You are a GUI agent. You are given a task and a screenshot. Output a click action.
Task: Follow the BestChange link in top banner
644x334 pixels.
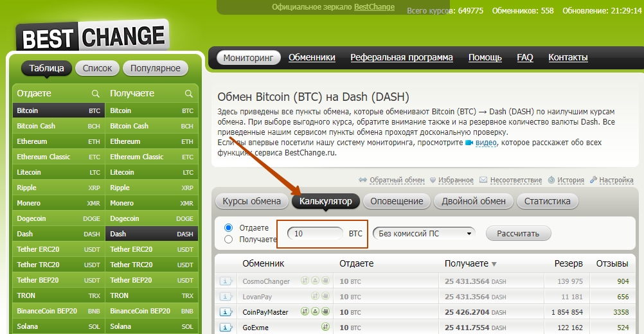[374, 7]
